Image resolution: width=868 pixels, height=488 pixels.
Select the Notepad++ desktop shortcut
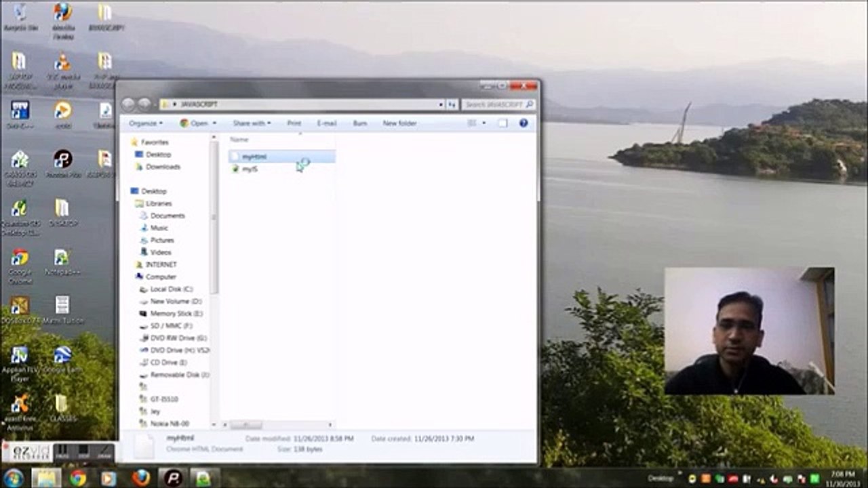62,262
